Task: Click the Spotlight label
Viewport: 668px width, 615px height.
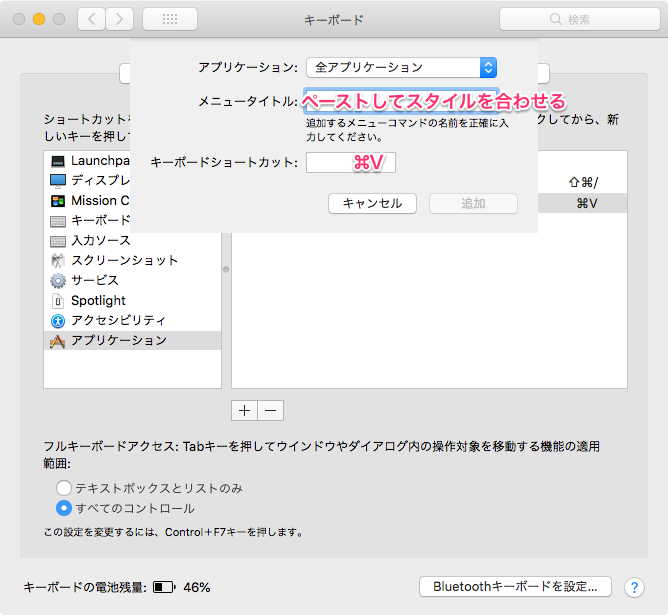Action: pos(98,300)
